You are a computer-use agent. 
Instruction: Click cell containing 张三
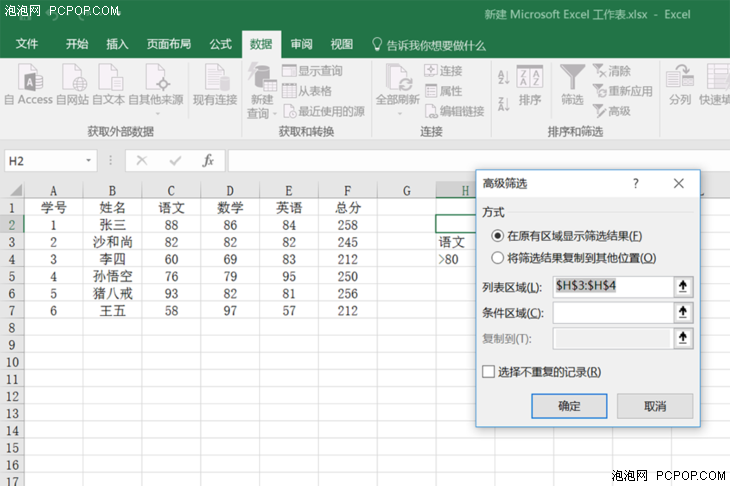[112, 225]
